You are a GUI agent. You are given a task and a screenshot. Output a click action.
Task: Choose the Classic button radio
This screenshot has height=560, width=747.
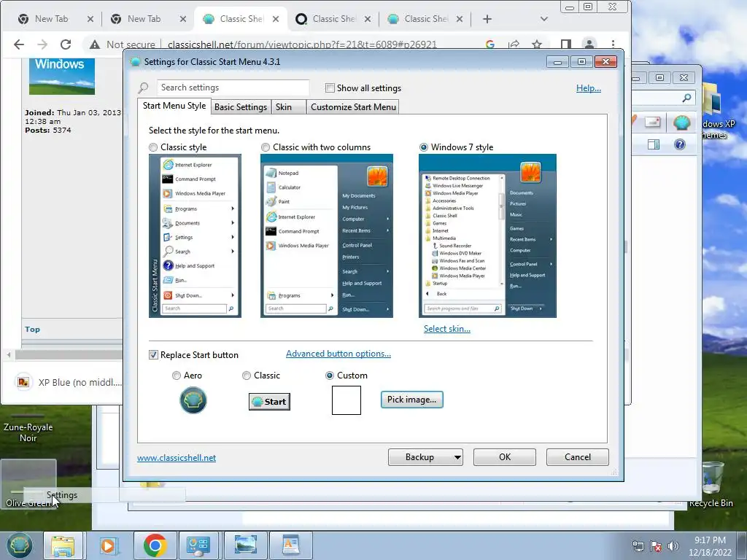[x=247, y=376]
